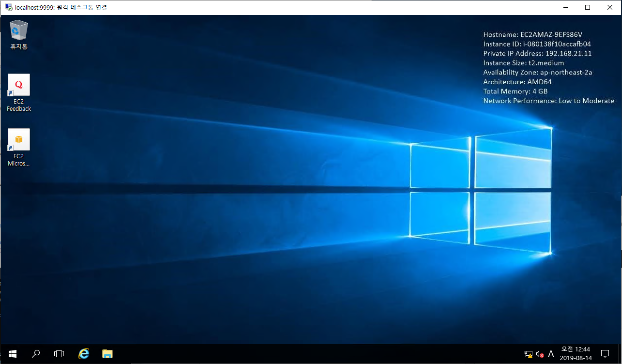
Task: Select the EC2 Microsoft shortcut icon
Action: [x=19, y=147]
